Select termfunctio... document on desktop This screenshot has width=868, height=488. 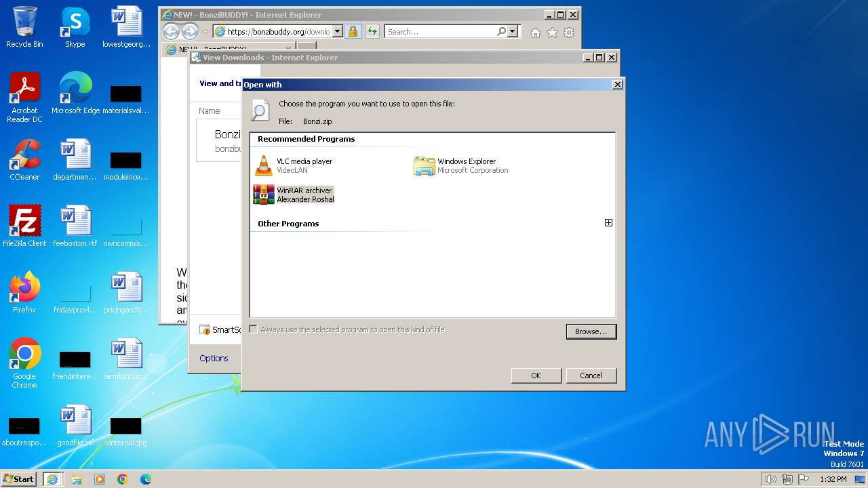(x=126, y=359)
